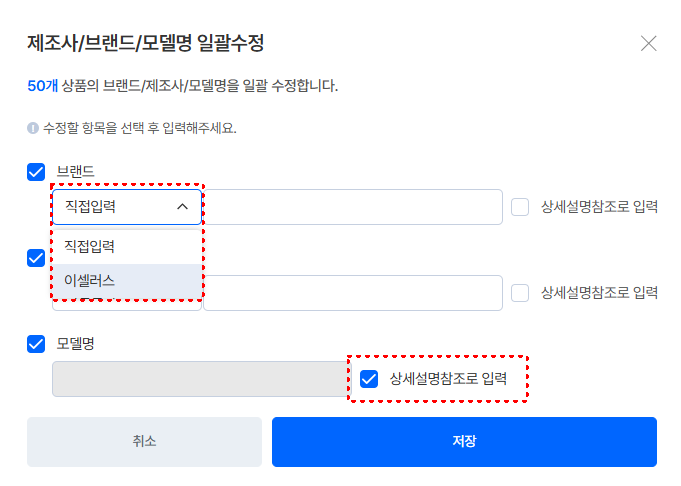Screen dimensions: 681x486
Task: Uncheck the 모델명 checkbox
Action: [37, 344]
